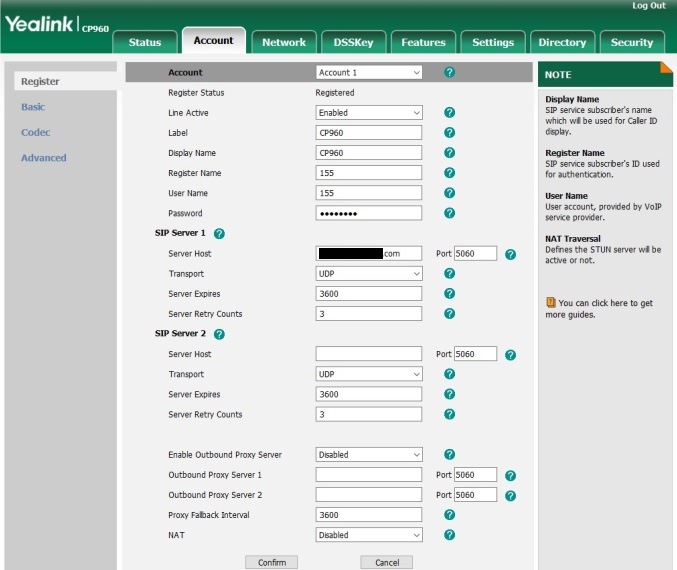Click help icon beside Enable Outbound Proxy Server

pyautogui.click(x=449, y=455)
